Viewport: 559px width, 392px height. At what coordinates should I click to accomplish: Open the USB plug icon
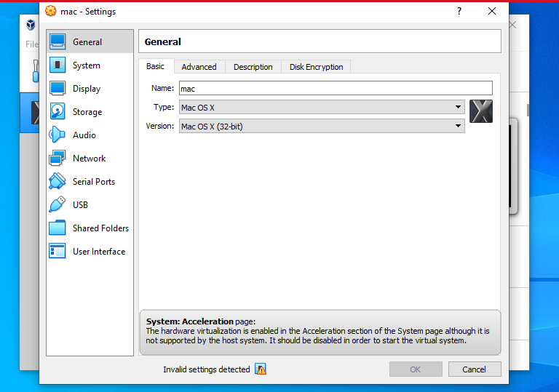58,204
